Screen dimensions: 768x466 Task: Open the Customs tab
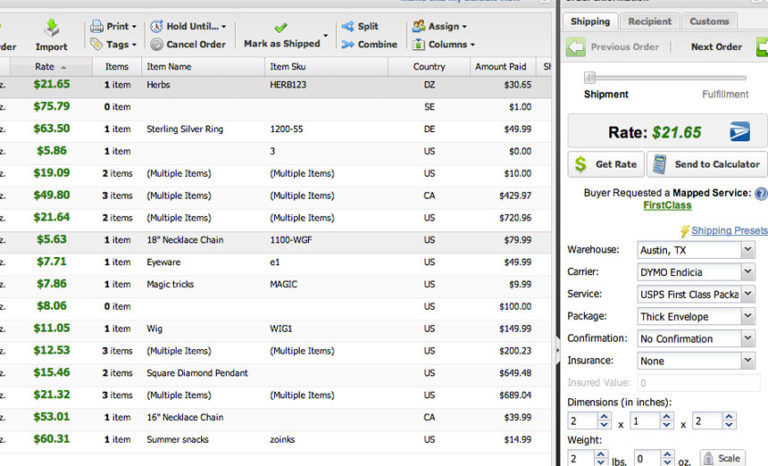pyautogui.click(x=709, y=20)
